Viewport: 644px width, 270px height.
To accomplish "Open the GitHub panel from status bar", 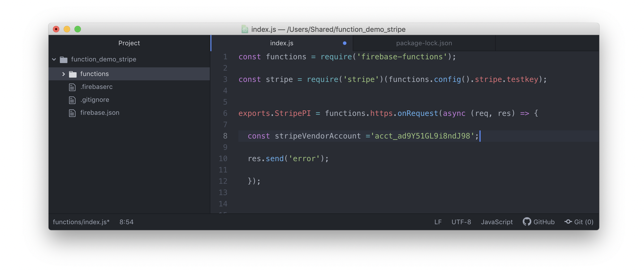I will tap(544, 222).
